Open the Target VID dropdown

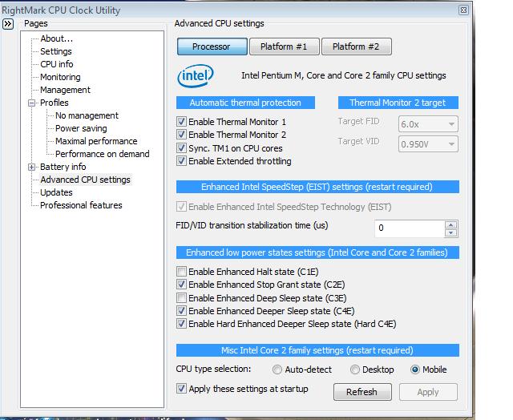(428, 144)
